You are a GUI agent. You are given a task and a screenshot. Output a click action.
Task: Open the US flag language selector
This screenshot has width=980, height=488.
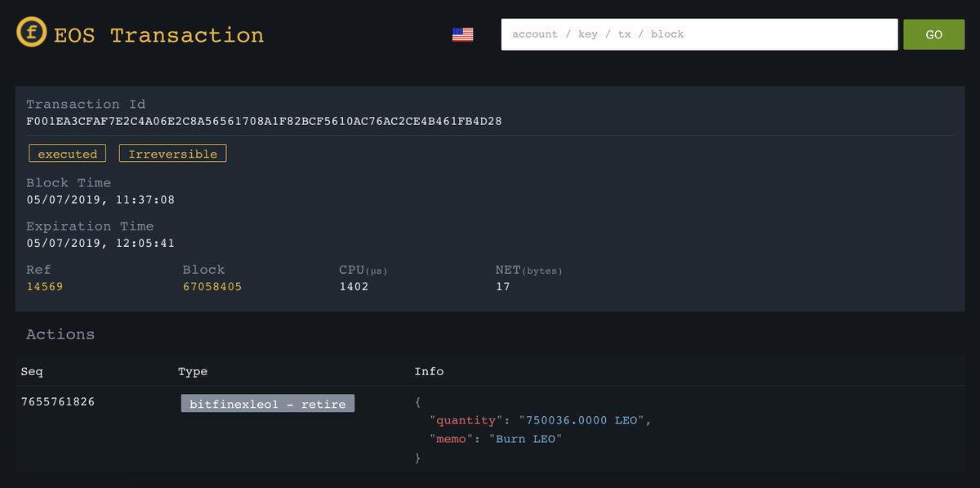pyautogui.click(x=463, y=34)
